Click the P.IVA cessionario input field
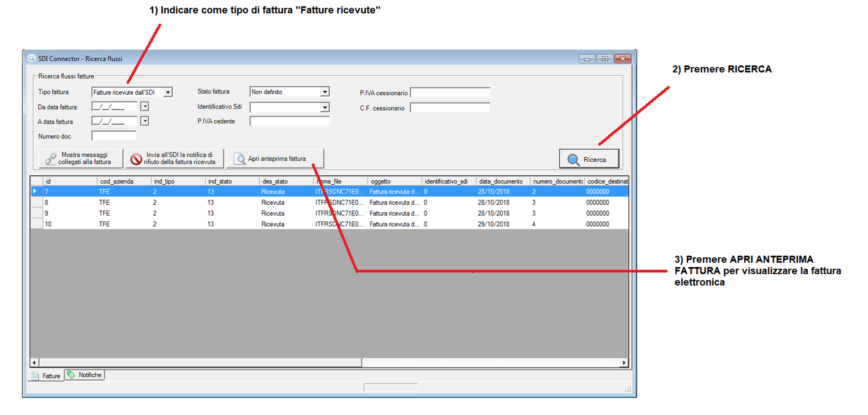Screen dimensions: 868x415 point(450,93)
